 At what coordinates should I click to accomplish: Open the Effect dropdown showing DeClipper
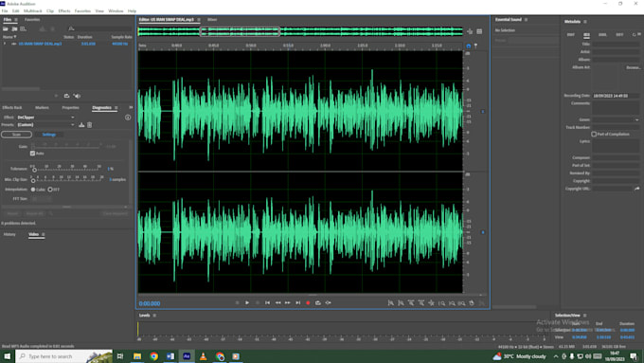(x=46, y=118)
